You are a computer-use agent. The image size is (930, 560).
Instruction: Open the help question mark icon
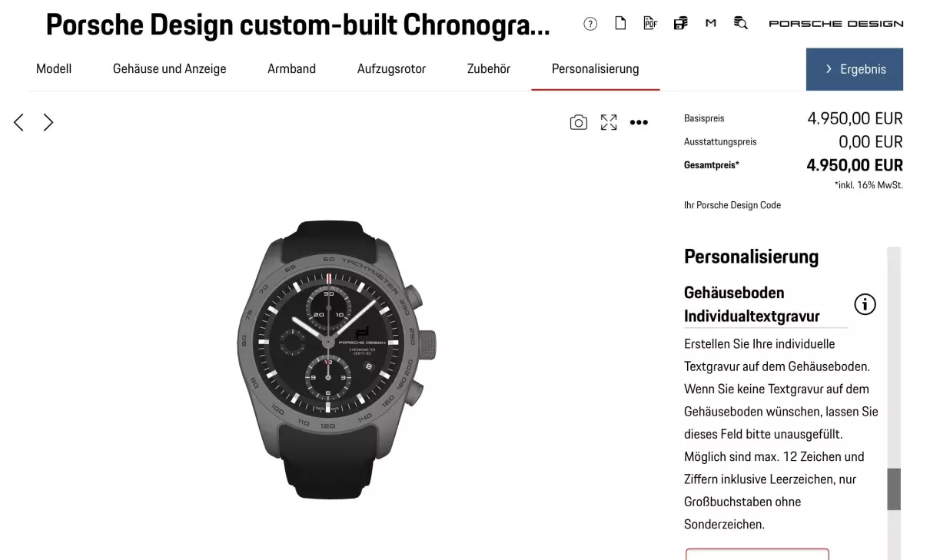[x=590, y=24]
